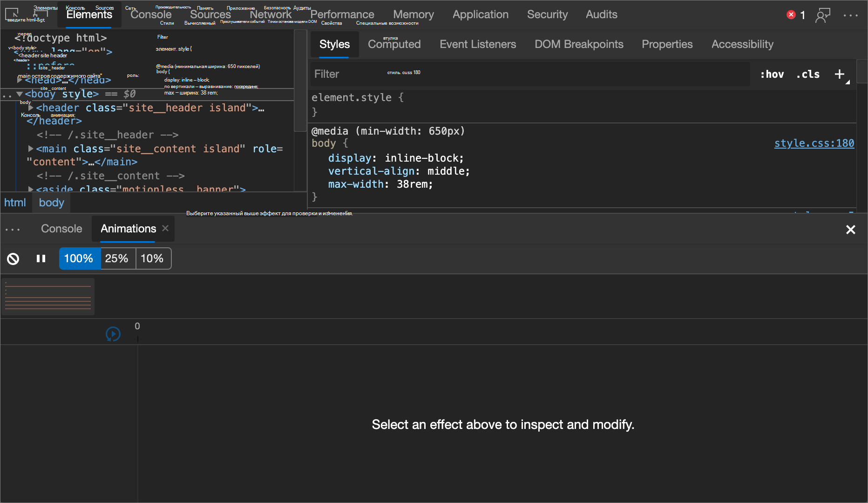Open the DevTools more options menu

[851, 15]
